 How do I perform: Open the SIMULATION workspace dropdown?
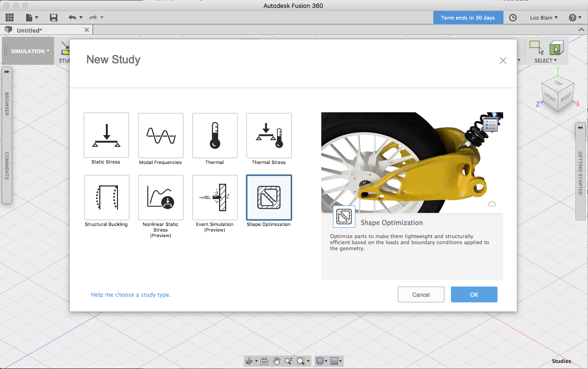[28, 51]
